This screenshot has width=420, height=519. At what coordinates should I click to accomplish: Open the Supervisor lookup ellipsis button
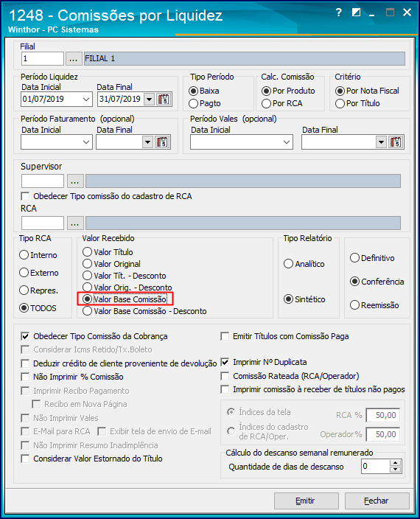(x=75, y=181)
